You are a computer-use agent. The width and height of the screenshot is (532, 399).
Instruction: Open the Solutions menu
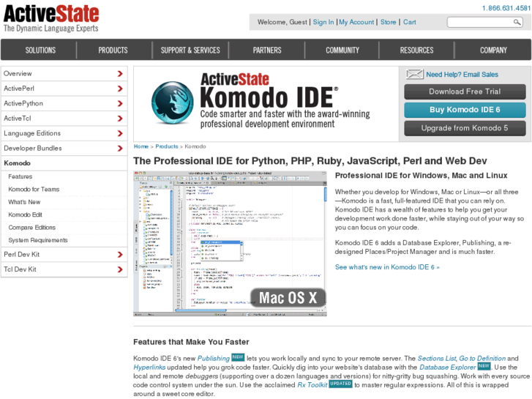[x=40, y=51]
